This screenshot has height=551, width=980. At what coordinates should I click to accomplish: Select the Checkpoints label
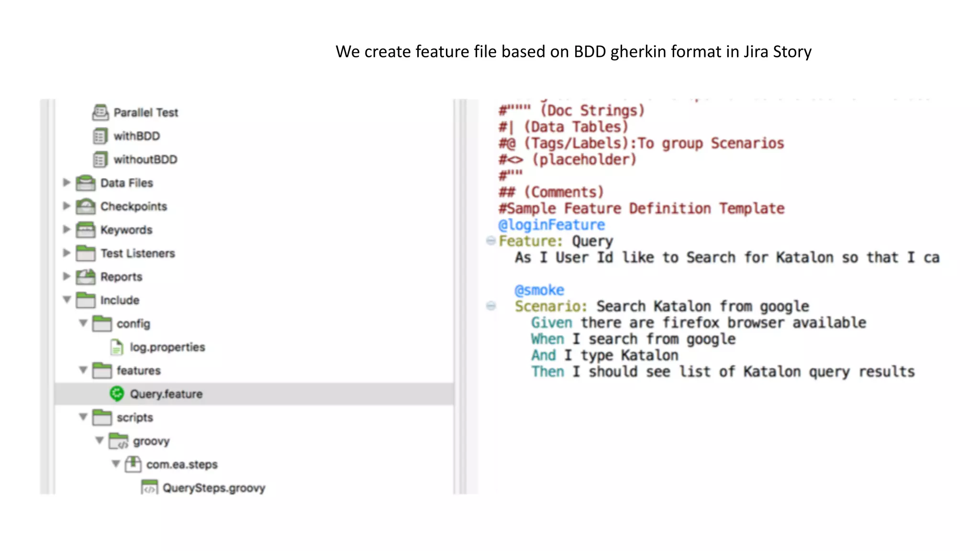click(x=134, y=206)
